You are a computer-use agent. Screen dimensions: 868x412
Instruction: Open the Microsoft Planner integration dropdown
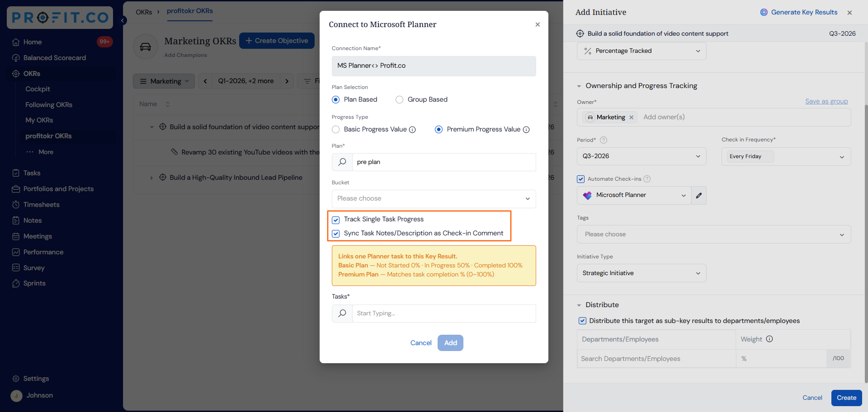[634, 196]
